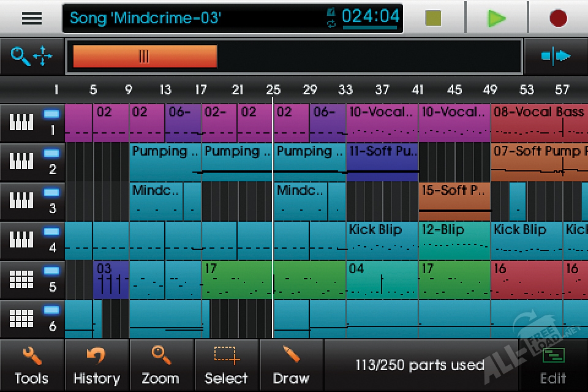Toggle the blue indicator on track 1

click(51, 114)
